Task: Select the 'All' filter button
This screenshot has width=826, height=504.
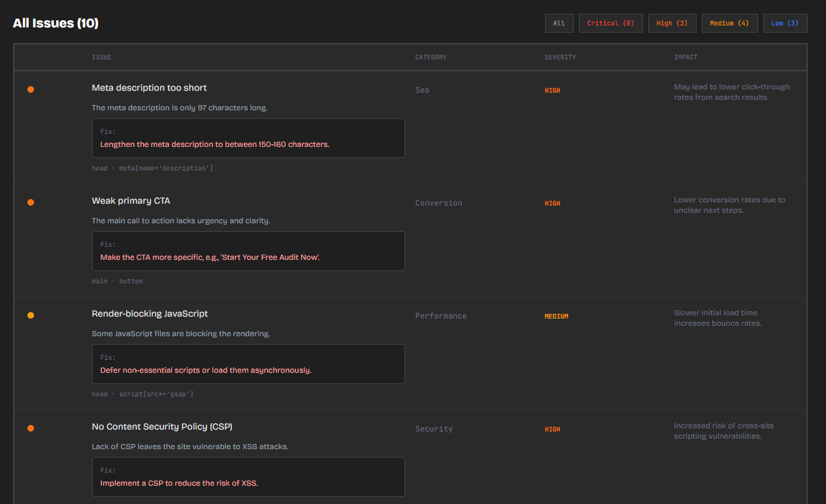Action: [x=559, y=22]
